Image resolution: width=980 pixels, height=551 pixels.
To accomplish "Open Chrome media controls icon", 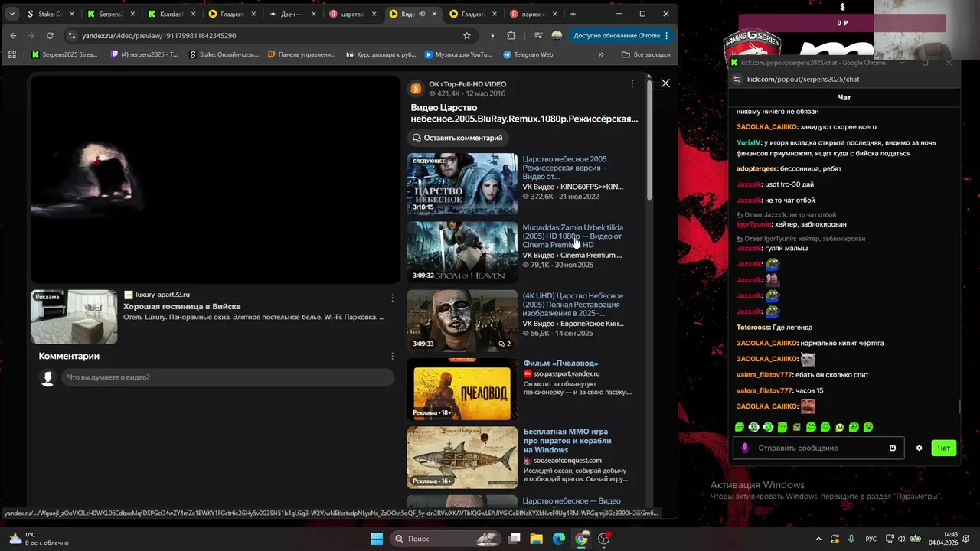I will coord(539,35).
